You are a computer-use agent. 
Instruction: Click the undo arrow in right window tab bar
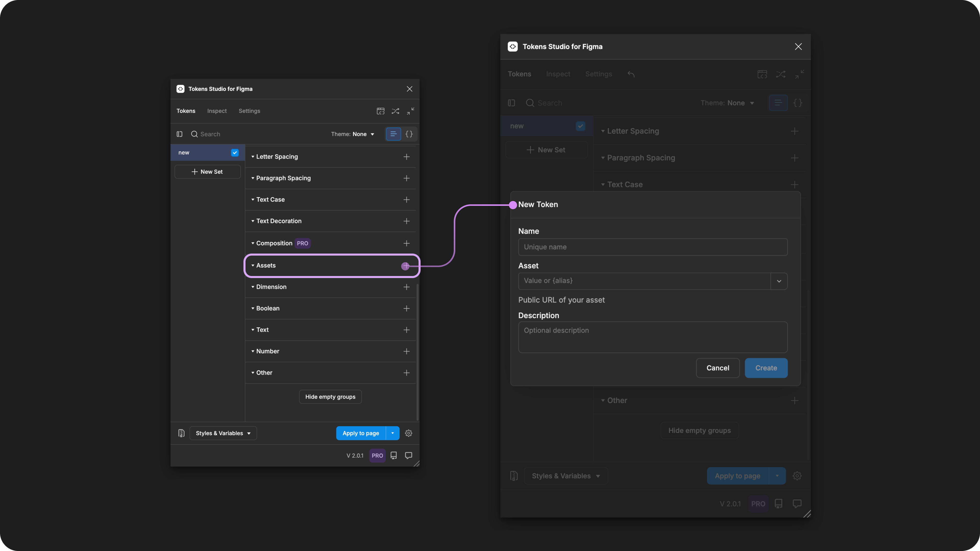(631, 74)
